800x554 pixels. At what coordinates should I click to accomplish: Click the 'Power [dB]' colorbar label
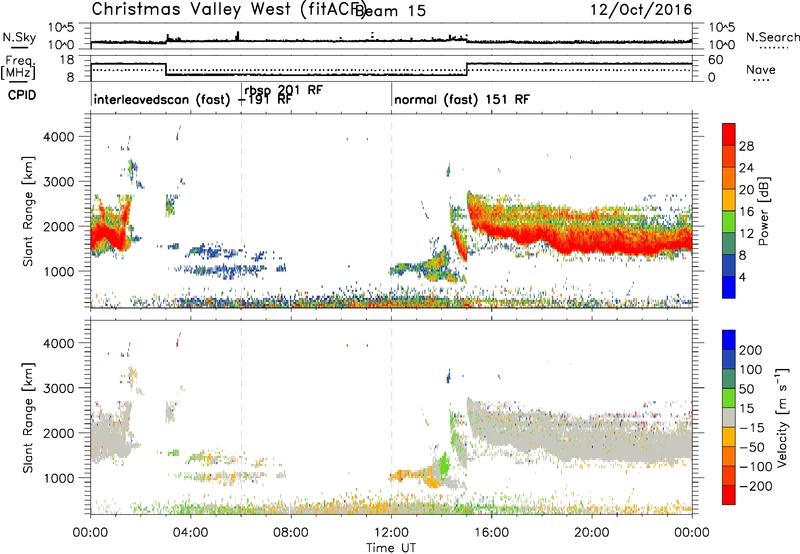click(x=763, y=211)
